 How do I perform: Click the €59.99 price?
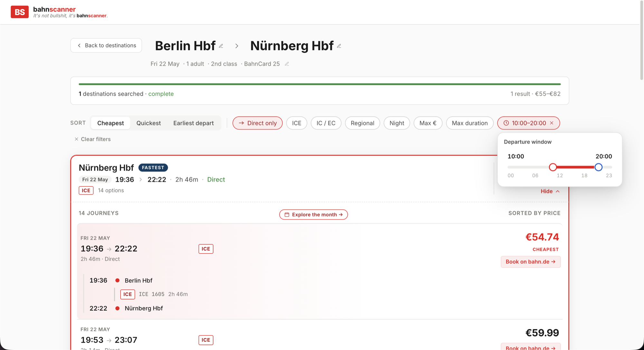(542, 333)
